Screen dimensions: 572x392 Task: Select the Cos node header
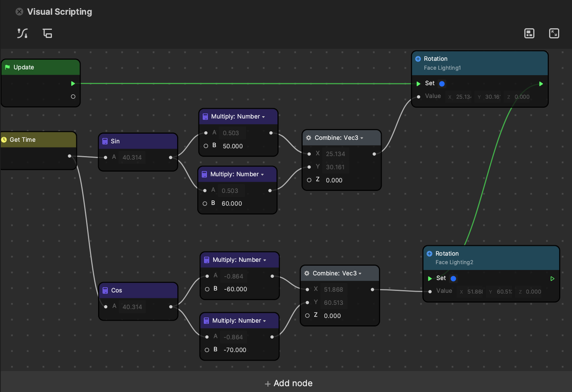pyautogui.click(x=138, y=291)
